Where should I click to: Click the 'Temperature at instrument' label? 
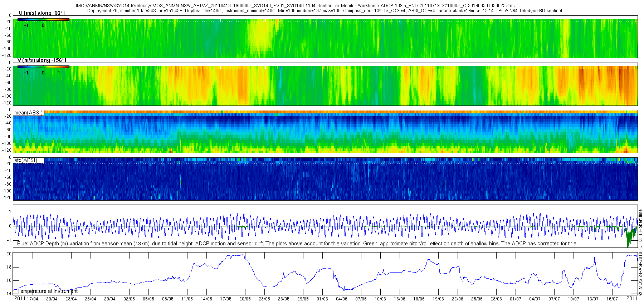(x=48, y=291)
